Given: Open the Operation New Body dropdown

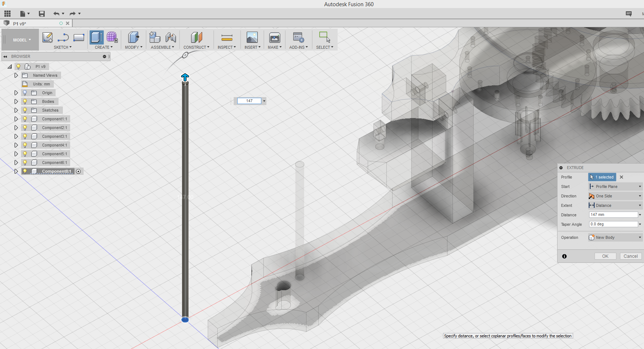Looking at the screenshot, I should pos(615,237).
